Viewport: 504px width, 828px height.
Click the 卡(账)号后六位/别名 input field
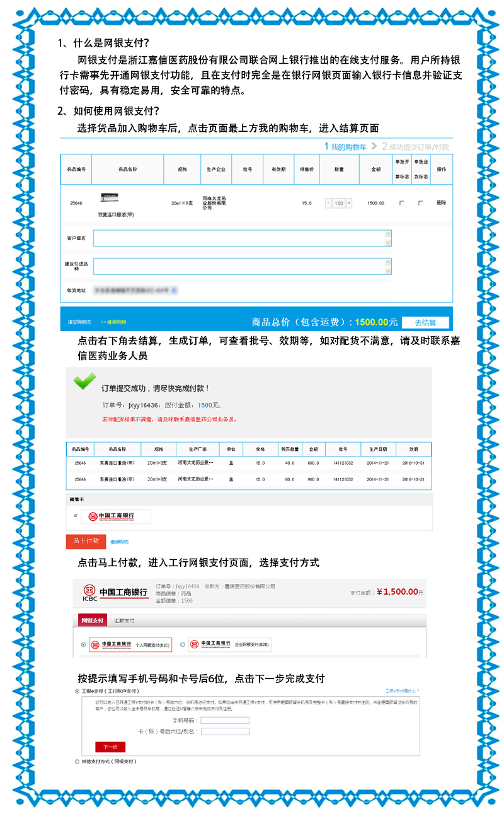pyautogui.click(x=225, y=732)
